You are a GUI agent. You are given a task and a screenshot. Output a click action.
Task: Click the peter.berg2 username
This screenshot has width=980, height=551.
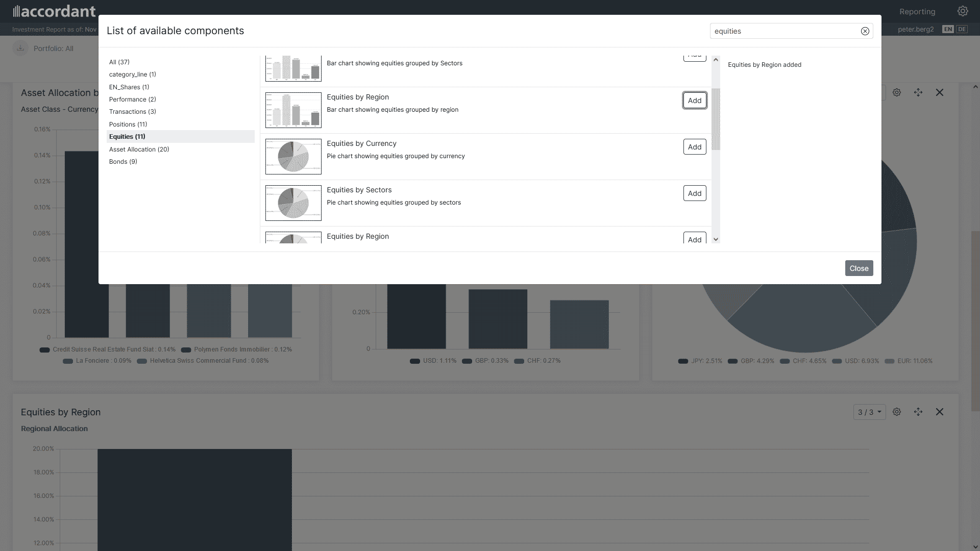point(916,29)
